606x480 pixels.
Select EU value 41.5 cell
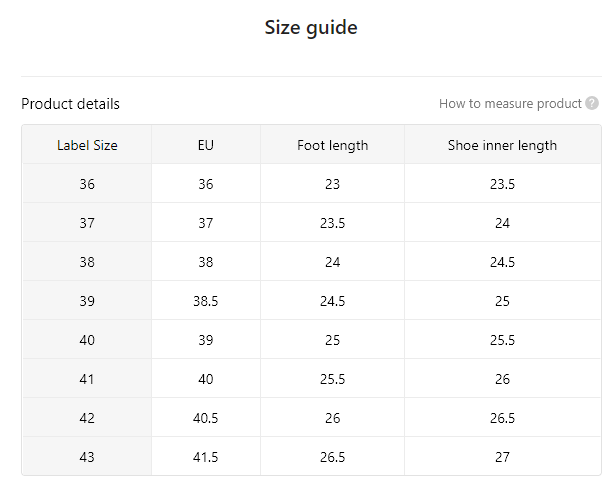[x=206, y=457]
